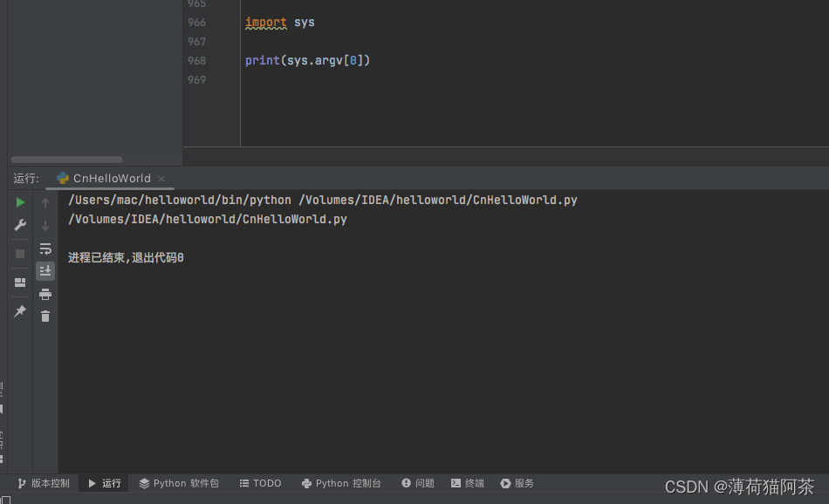Click the up arrow to jump to previous message
Image resolution: width=829 pixels, height=504 pixels.
45,201
